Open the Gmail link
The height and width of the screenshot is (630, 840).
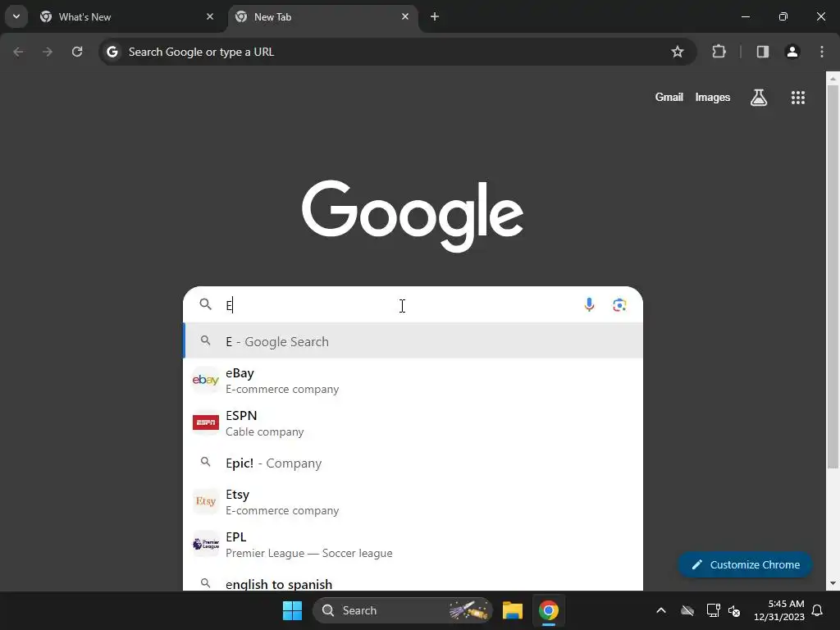(669, 97)
